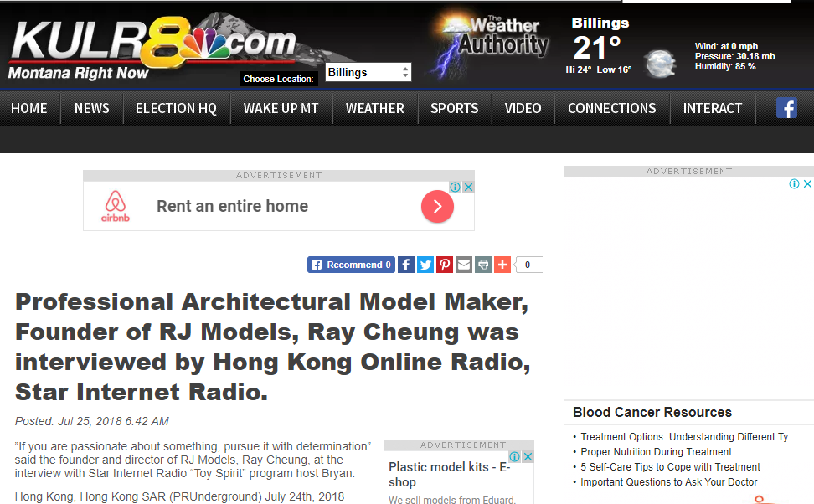The height and width of the screenshot is (504, 814).
Task: Click the 'Wind: at 0 mph' reading
Action: (x=726, y=46)
